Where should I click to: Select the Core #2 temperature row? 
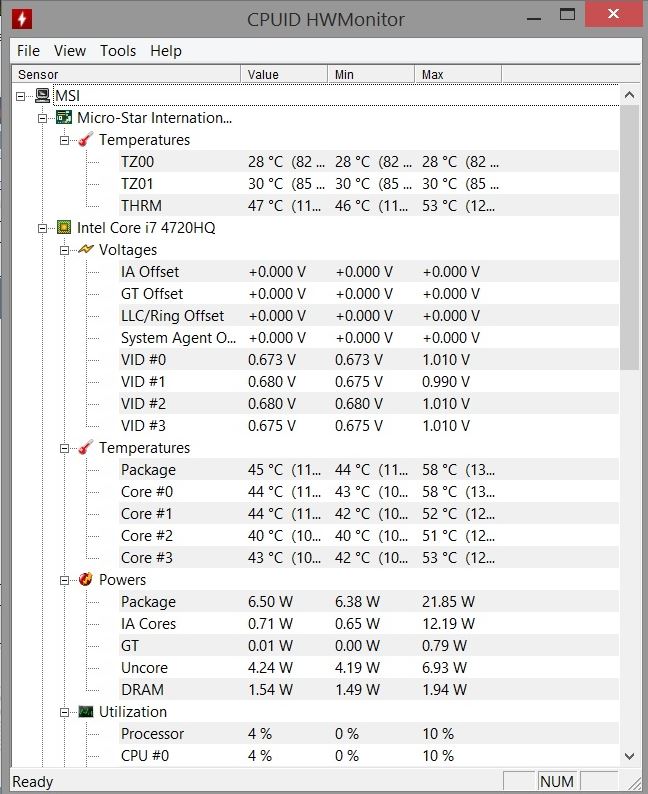click(x=368, y=536)
